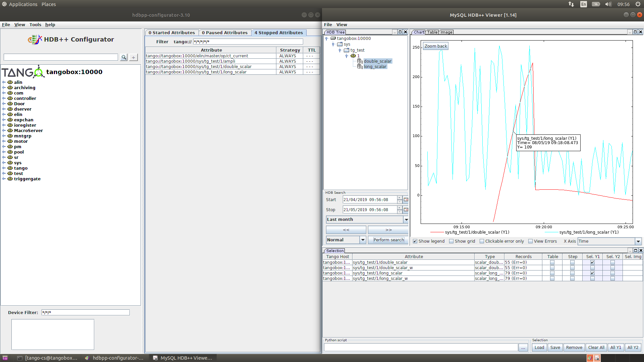The width and height of the screenshot is (644, 362).
Task: Expand the tango node in device tree
Action: [x=4, y=168]
